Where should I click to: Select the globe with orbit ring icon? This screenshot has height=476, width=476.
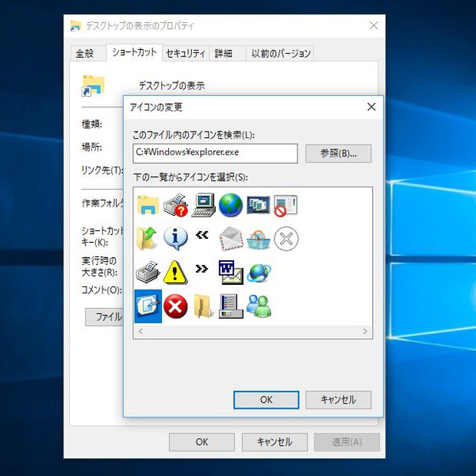click(259, 273)
